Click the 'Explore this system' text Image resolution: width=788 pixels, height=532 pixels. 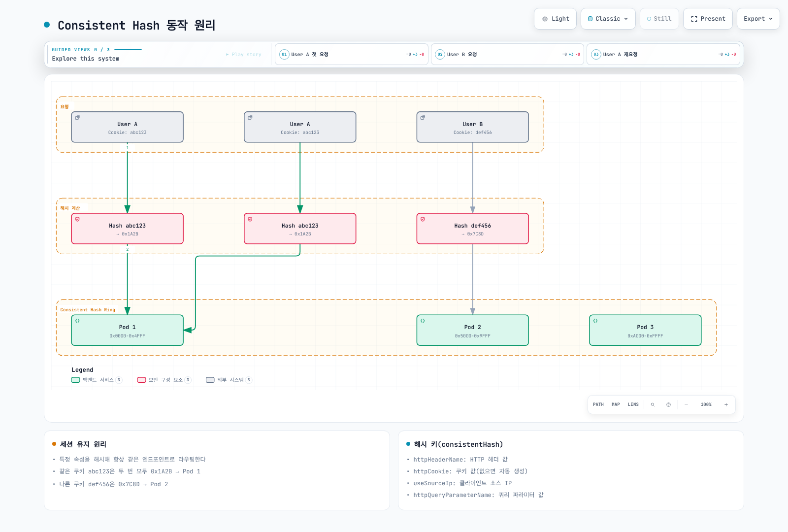86,59
